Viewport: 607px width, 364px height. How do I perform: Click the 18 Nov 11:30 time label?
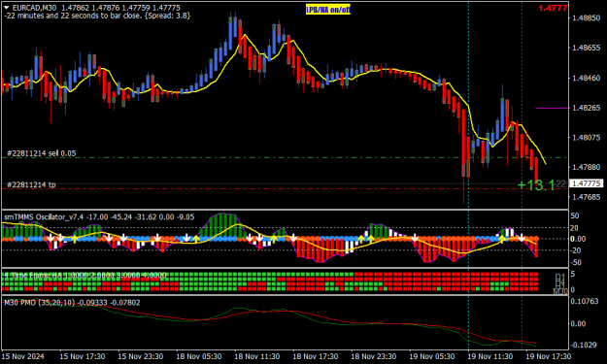click(257, 356)
